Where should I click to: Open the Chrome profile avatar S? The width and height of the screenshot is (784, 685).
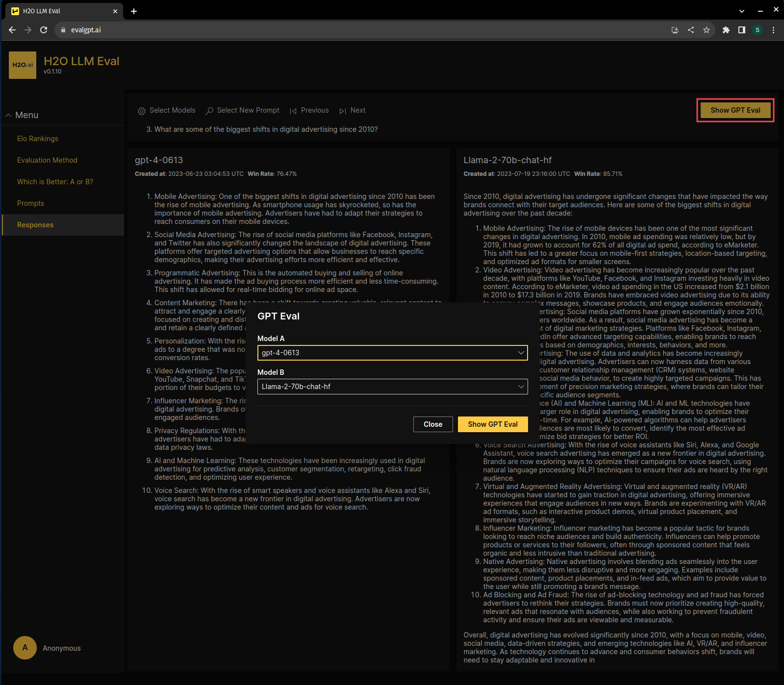click(x=758, y=30)
